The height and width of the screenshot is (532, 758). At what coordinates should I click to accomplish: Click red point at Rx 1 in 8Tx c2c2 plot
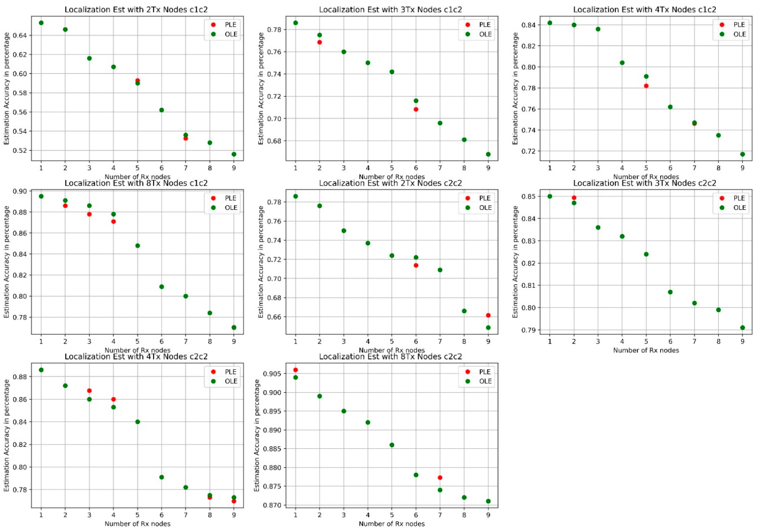coord(296,370)
